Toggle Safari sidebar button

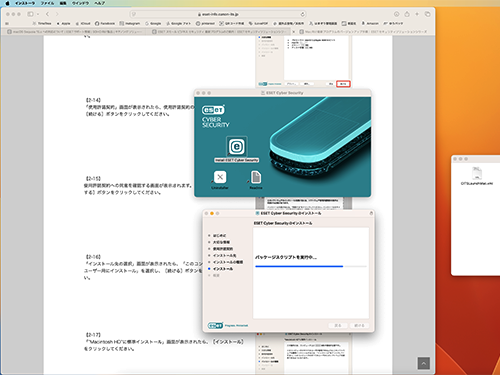(x=30, y=14)
